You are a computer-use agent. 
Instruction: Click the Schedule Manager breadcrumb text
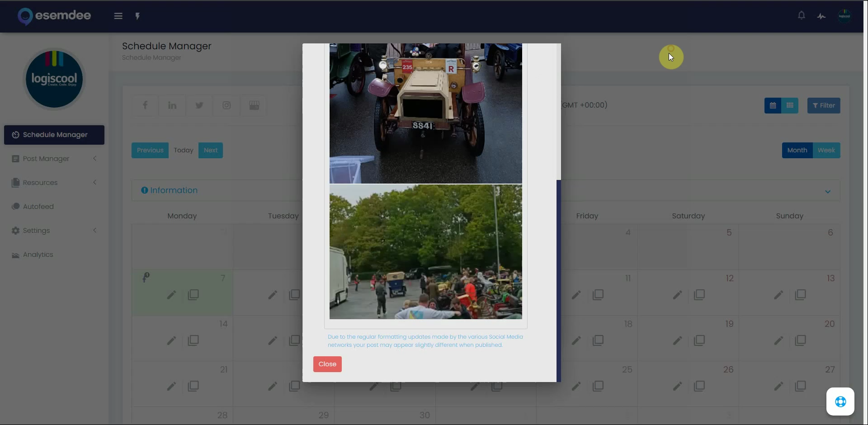pyautogui.click(x=151, y=57)
